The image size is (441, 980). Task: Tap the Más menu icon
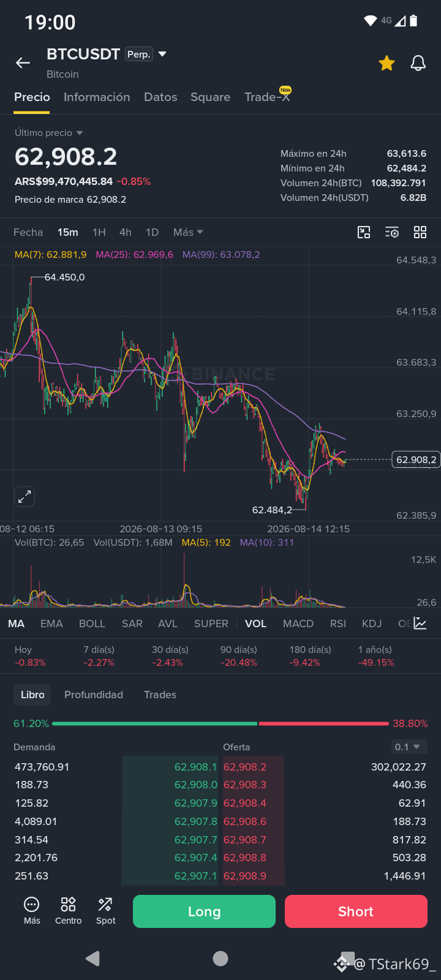coord(32,910)
